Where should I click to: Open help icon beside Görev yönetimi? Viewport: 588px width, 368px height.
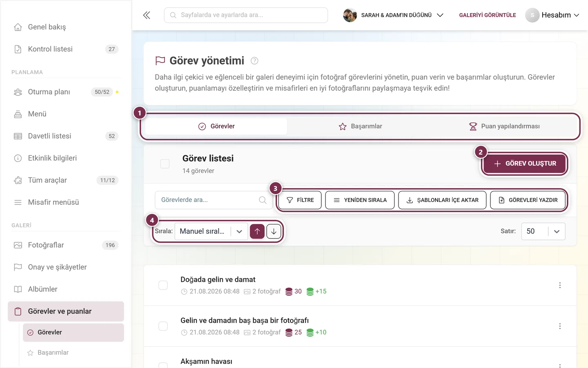coord(254,61)
